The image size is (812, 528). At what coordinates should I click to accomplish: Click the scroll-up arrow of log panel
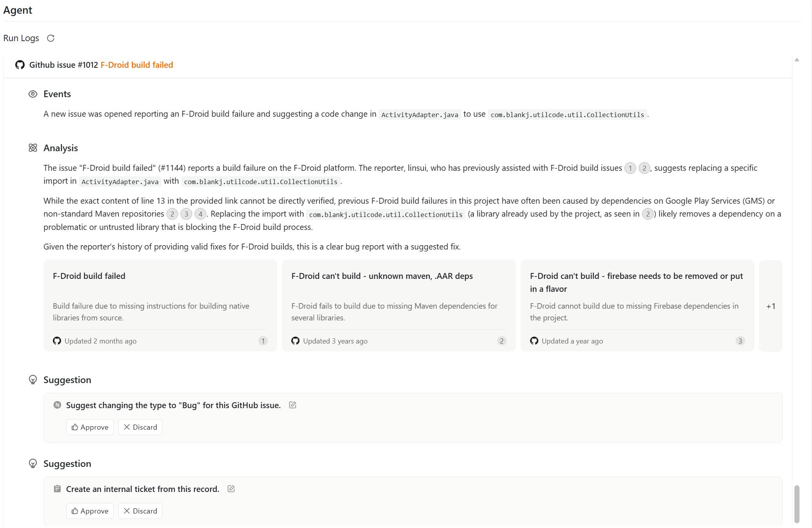pos(797,60)
